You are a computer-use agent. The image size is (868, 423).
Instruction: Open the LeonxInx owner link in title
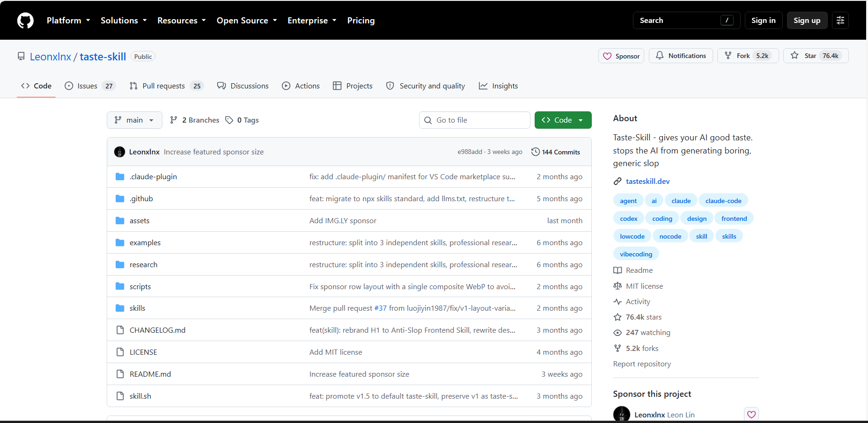(51, 57)
